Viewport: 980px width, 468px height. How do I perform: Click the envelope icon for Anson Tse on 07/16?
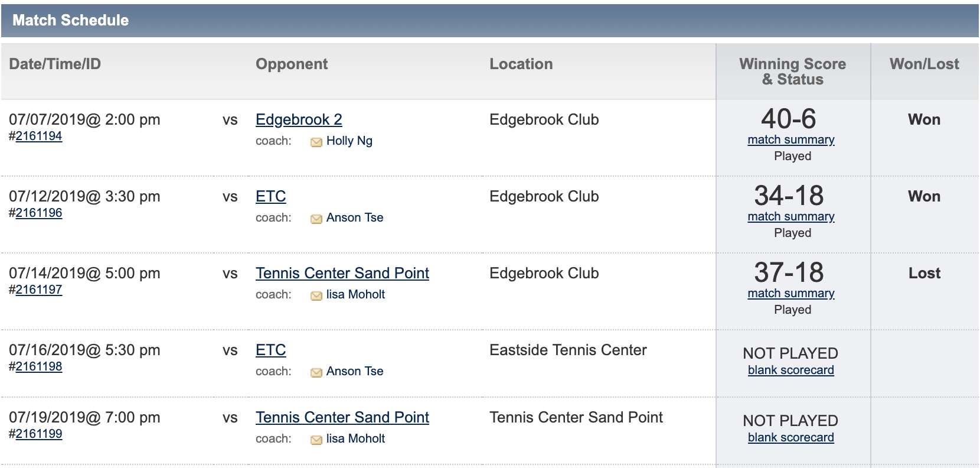[316, 372]
